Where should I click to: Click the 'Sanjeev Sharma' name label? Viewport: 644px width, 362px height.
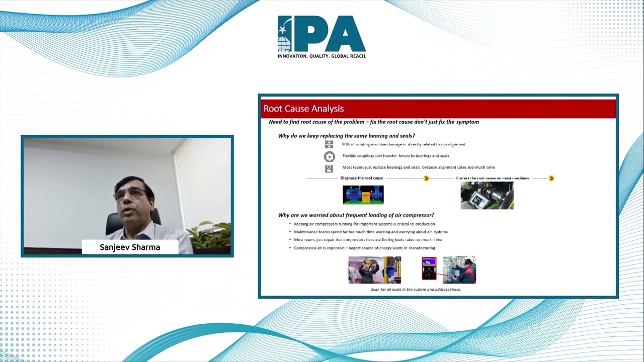pos(130,247)
